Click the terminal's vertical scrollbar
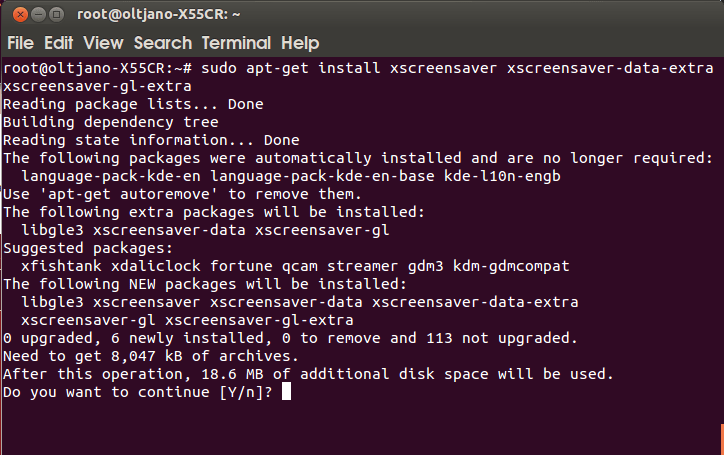 720,250
